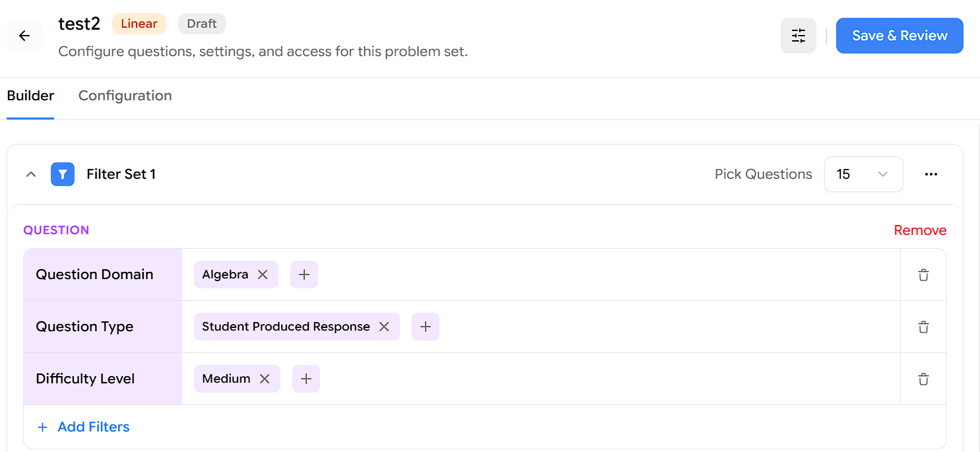The height and width of the screenshot is (452, 980).
Task: Open the Pick Questions 15 dropdown
Action: [x=863, y=174]
